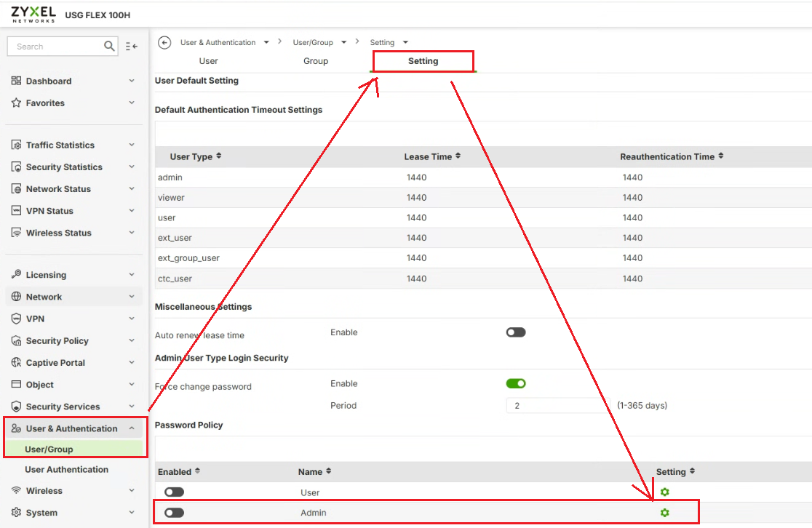Open the gear setting for User policy
The image size is (812, 528).
click(x=664, y=492)
